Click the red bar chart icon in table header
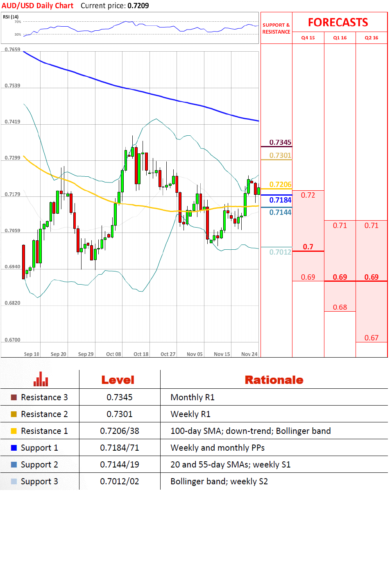Viewport: 392px width, 561px height. pyautogui.click(x=41, y=379)
